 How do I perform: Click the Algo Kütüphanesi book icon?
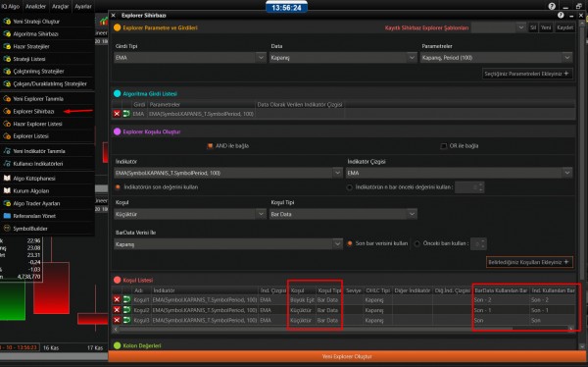[7, 178]
